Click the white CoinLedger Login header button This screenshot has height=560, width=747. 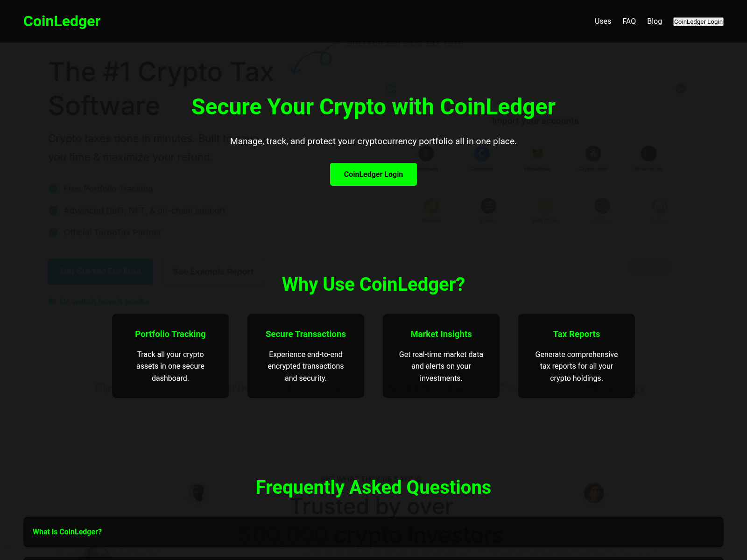698,21
